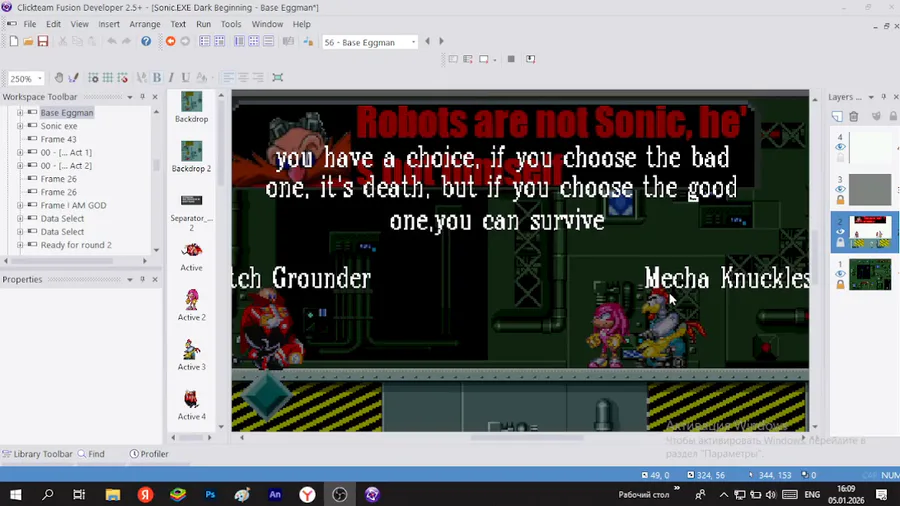Center-align the text

coord(243,77)
